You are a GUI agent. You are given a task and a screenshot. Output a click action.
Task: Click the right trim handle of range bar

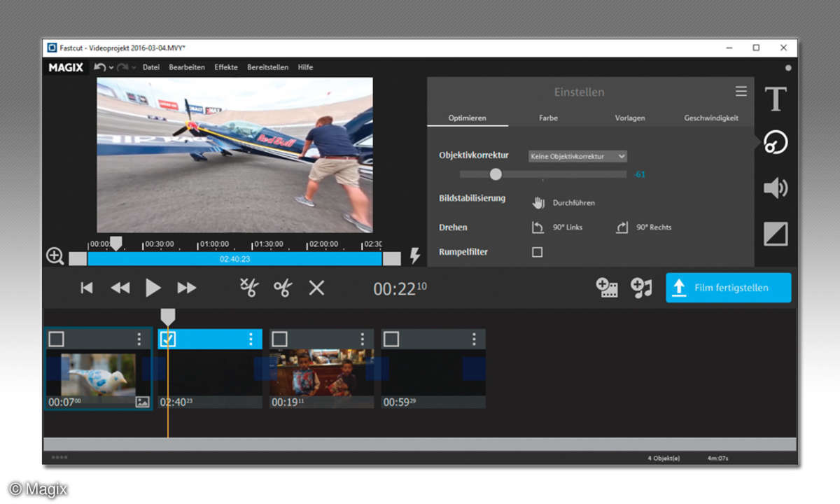(392, 258)
